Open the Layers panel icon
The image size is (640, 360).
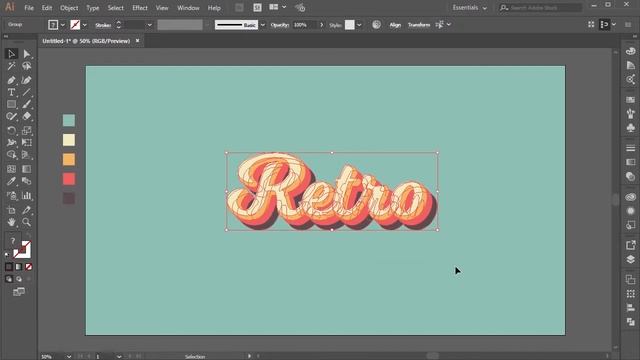[631, 260]
